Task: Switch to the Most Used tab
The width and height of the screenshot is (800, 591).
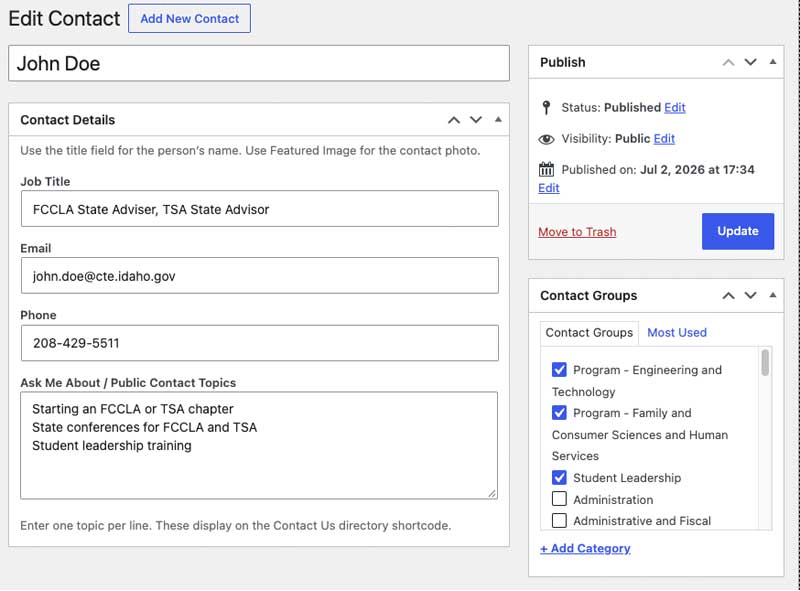Action: click(677, 333)
